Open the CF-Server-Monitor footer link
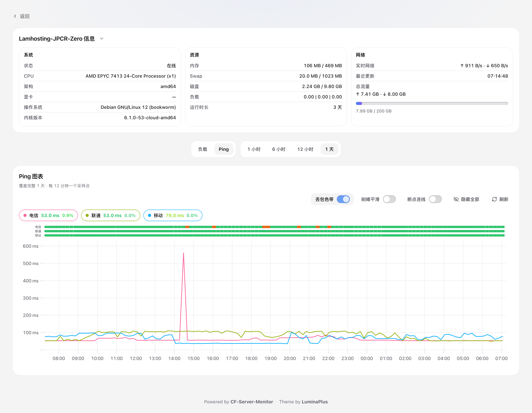The image size is (532, 413). [252, 402]
